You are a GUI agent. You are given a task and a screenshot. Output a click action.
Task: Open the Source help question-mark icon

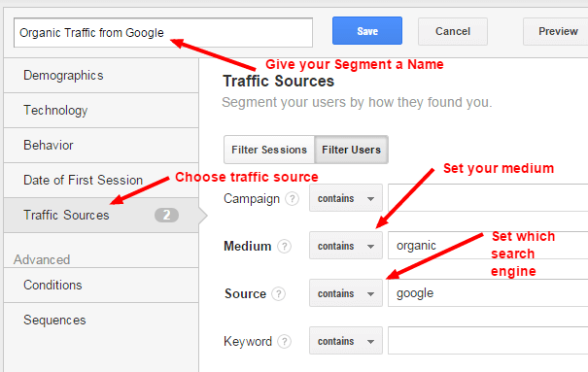click(278, 293)
